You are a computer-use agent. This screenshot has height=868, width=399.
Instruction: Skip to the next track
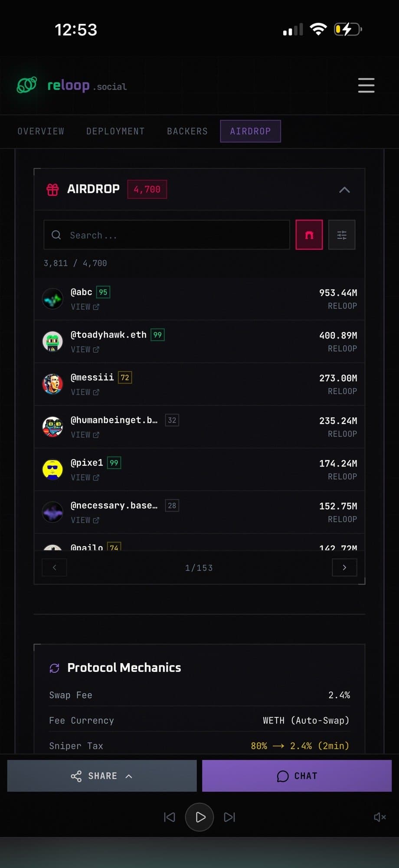(229, 817)
